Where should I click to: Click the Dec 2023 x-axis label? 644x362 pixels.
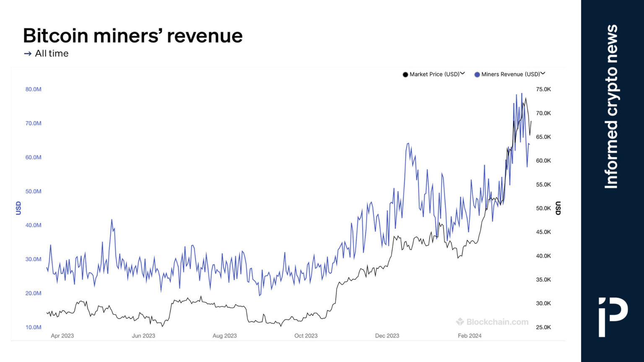(x=387, y=336)
